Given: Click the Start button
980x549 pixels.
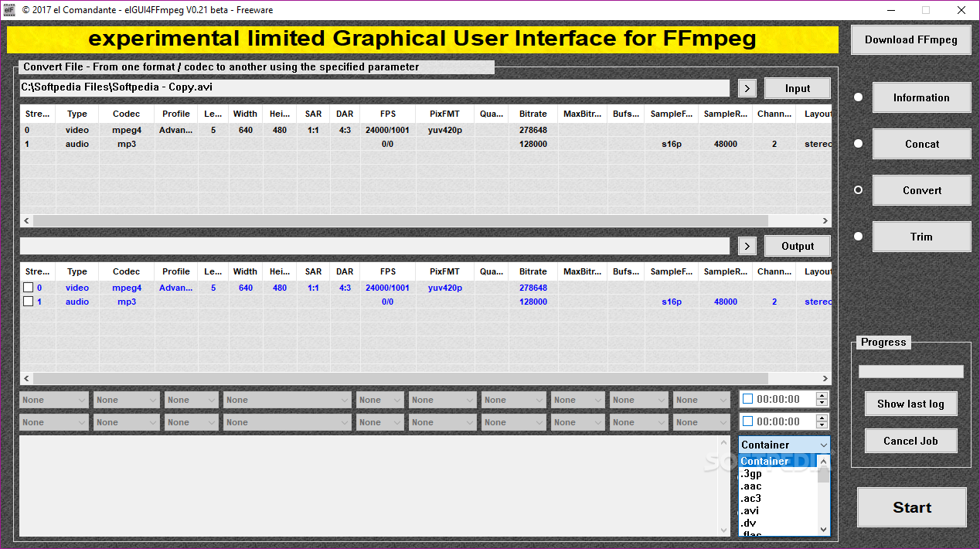Looking at the screenshot, I should (912, 508).
